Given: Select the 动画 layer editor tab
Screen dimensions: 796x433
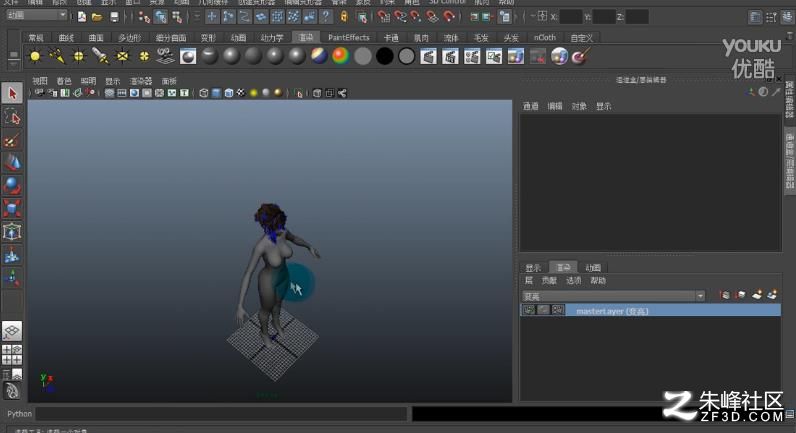Looking at the screenshot, I should [593, 268].
